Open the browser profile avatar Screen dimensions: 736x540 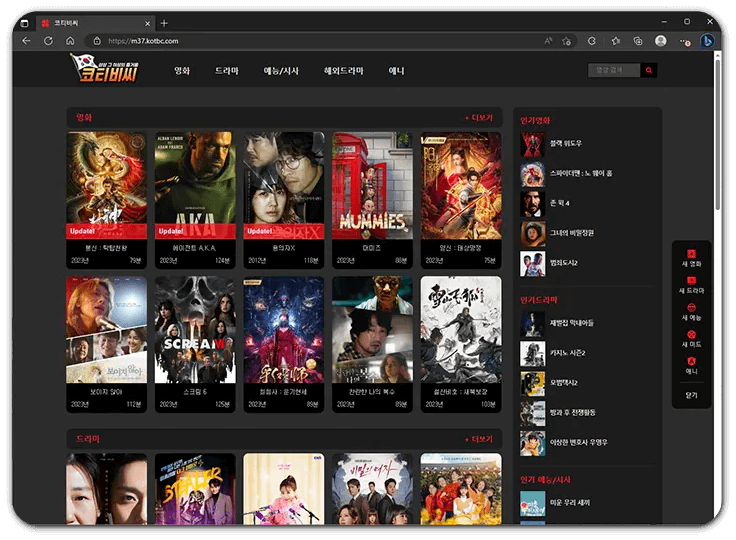(x=660, y=41)
